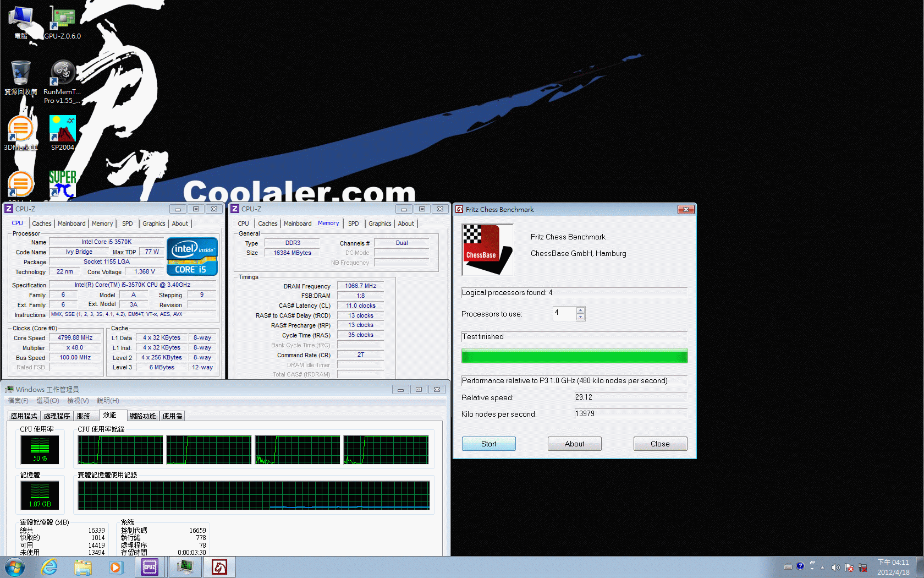Viewport: 924px width, 578px height.
Task: Click the Processors to use field
Action: [565, 314]
